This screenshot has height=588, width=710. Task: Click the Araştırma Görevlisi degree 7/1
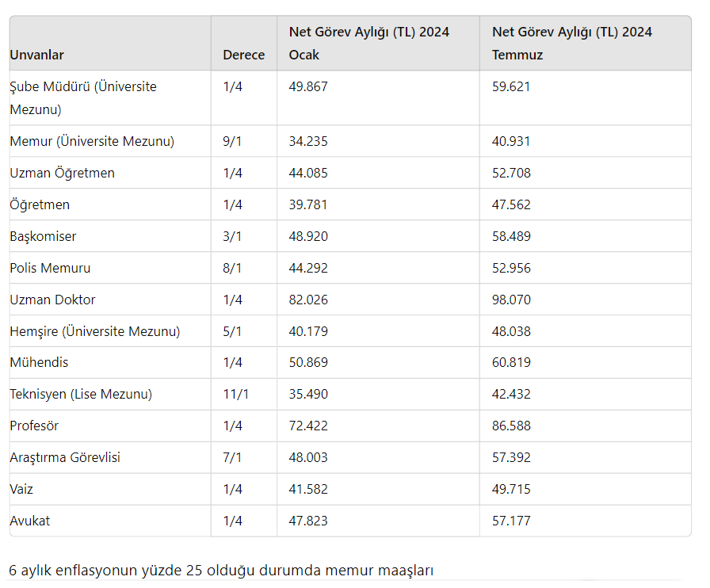232,457
